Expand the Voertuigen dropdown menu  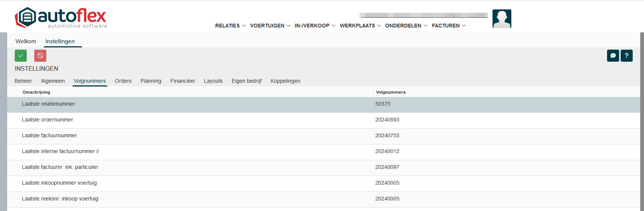tap(270, 26)
